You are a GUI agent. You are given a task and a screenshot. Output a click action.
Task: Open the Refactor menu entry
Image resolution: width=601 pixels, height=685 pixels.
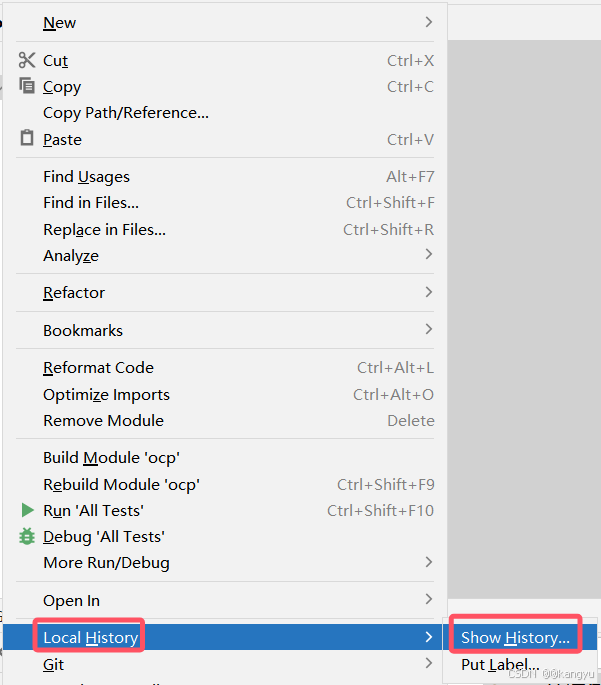(225, 293)
